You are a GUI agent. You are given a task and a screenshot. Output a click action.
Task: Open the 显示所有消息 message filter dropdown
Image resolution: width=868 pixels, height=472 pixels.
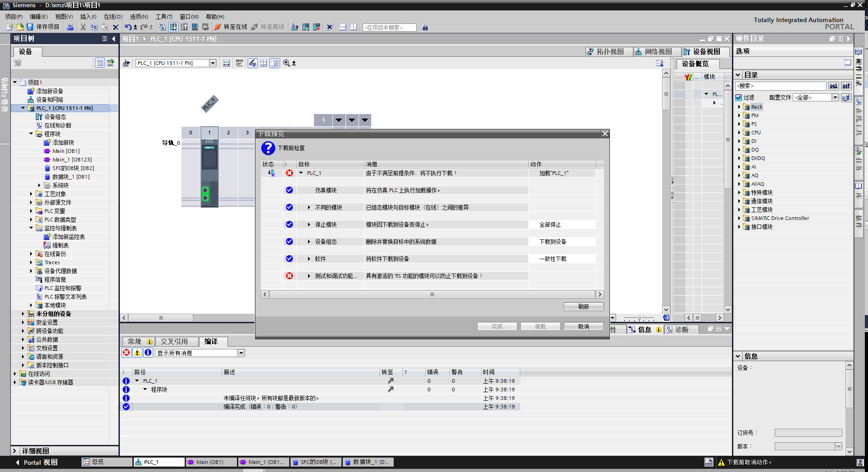(x=241, y=353)
